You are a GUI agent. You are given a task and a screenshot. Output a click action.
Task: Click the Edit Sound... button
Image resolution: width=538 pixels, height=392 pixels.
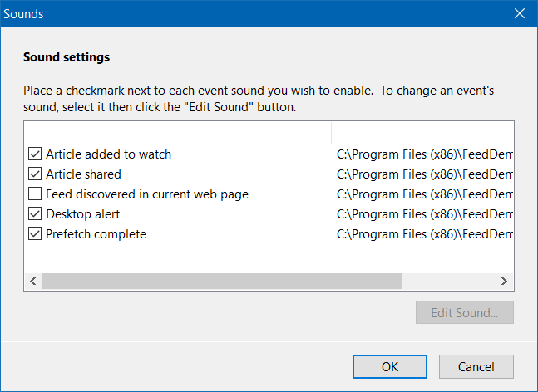(x=465, y=312)
